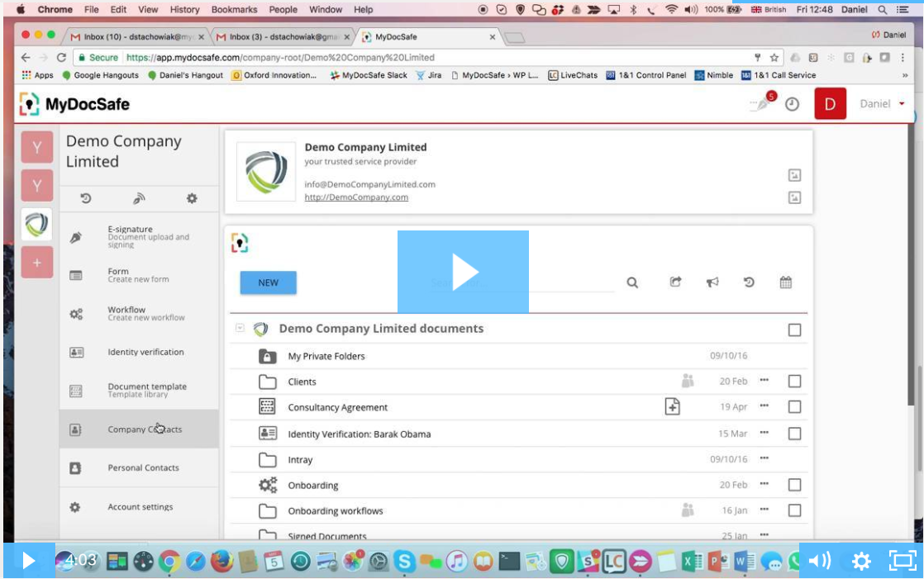This screenshot has height=579, width=924.
Task: Open more options for Onboarding row
Action: [x=764, y=483]
